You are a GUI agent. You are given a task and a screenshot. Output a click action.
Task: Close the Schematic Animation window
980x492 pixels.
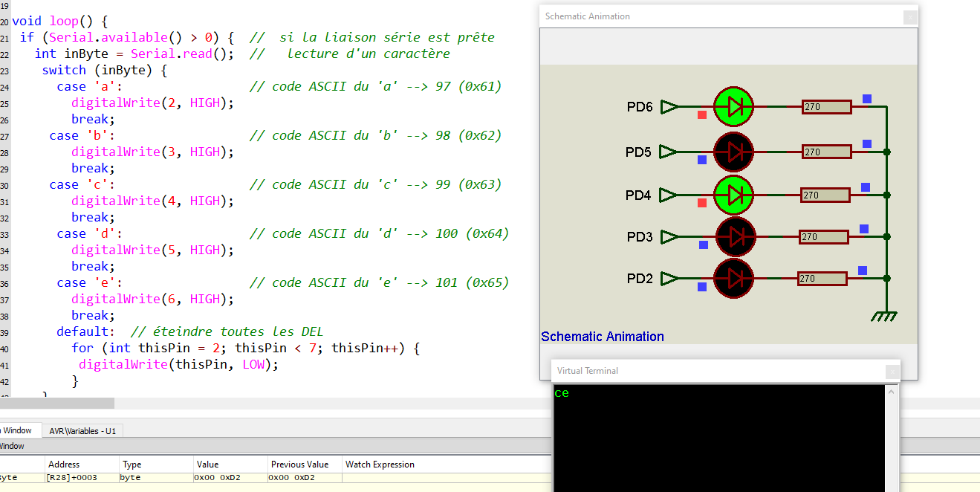click(909, 17)
